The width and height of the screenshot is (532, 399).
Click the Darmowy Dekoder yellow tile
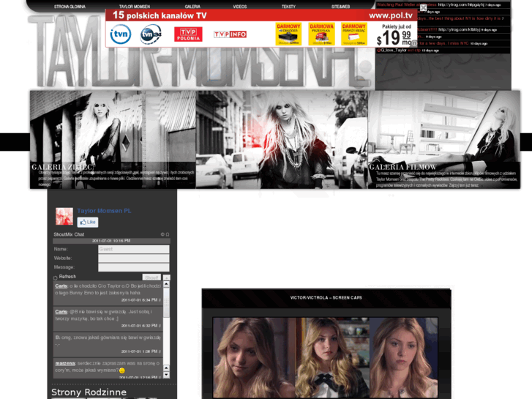tap(288, 34)
